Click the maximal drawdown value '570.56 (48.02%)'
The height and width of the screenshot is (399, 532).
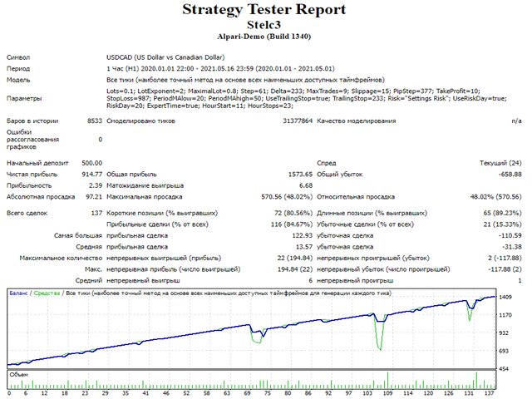[287, 197]
